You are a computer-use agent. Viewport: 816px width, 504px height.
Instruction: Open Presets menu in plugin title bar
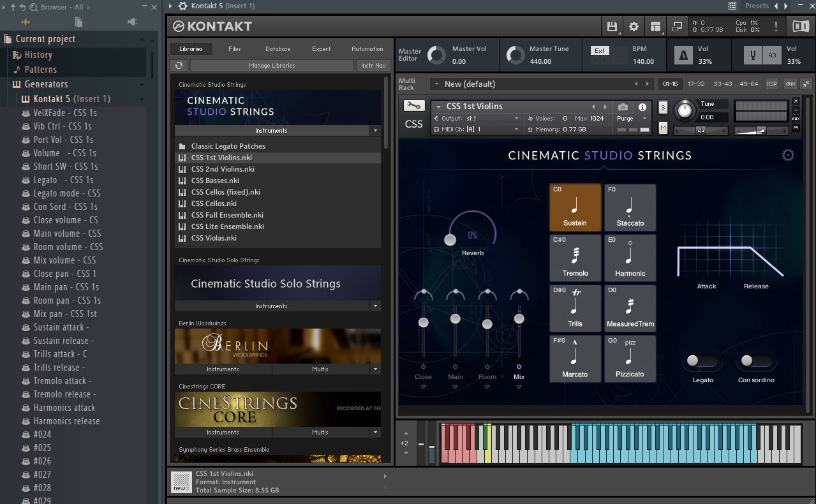[757, 6]
